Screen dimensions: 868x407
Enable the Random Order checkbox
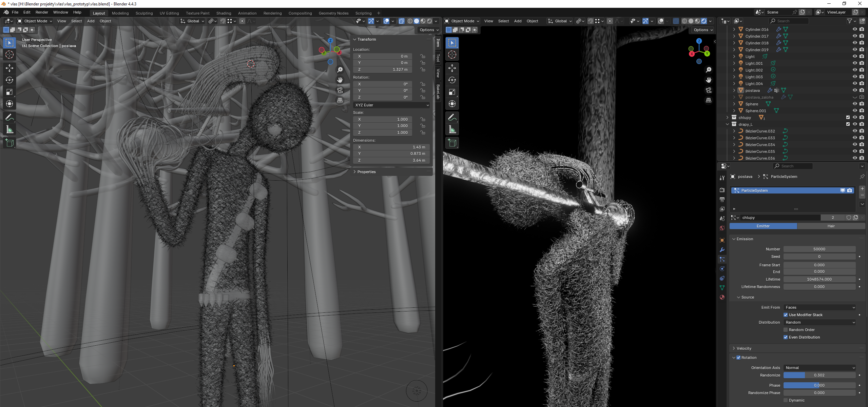click(786, 330)
